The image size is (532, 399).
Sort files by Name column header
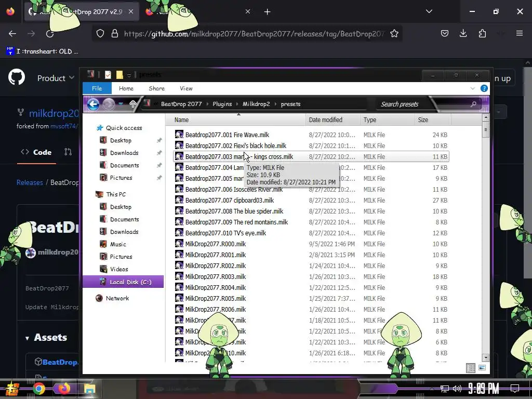pos(235,120)
